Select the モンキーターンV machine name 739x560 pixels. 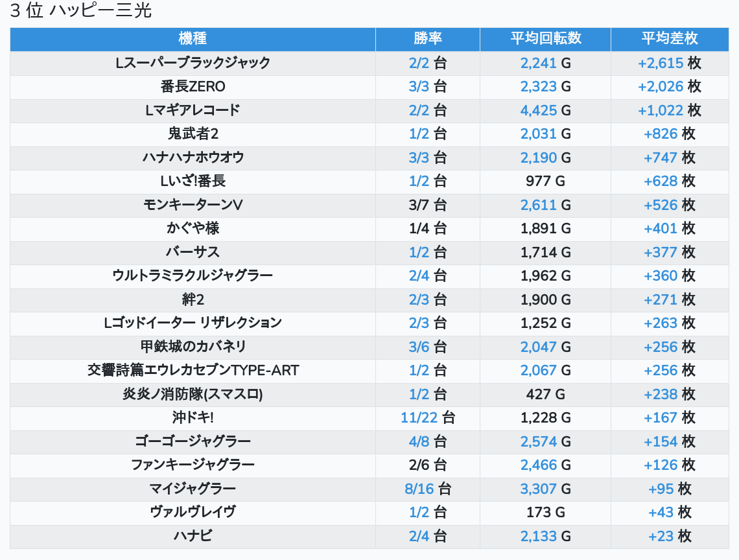coord(193,205)
